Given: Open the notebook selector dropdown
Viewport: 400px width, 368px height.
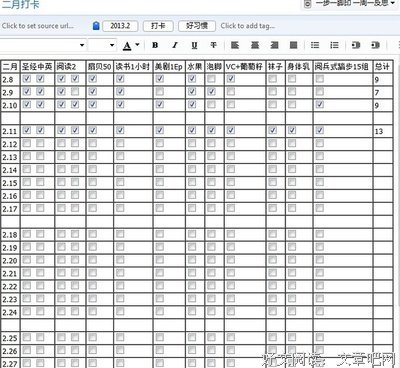Looking at the screenshot, I should (393, 4).
